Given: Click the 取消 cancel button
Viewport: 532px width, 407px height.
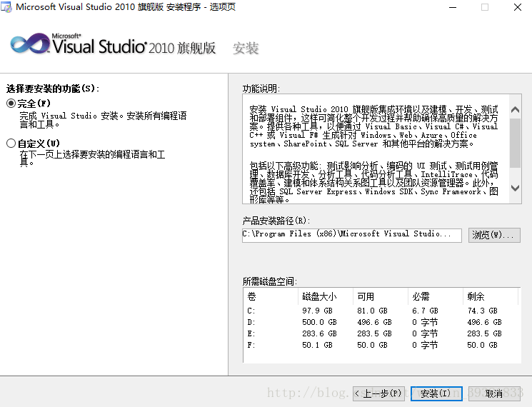Looking at the screenshot, I should pos(494,393).
